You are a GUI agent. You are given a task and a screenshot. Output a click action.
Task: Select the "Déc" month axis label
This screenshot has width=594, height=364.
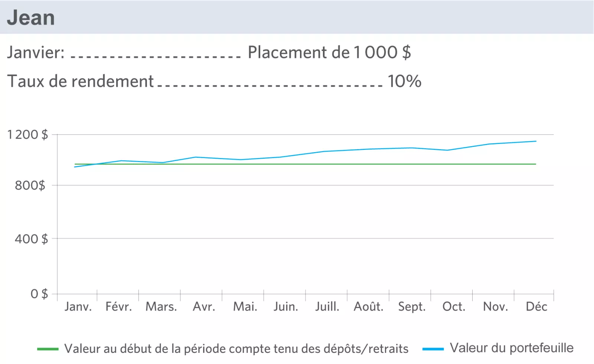[536, 306]
